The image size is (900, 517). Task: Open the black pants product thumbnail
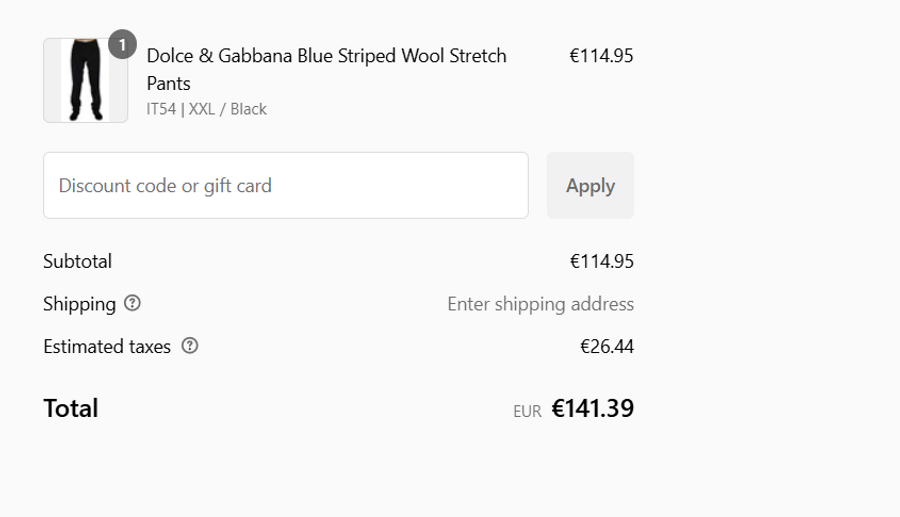85,81
